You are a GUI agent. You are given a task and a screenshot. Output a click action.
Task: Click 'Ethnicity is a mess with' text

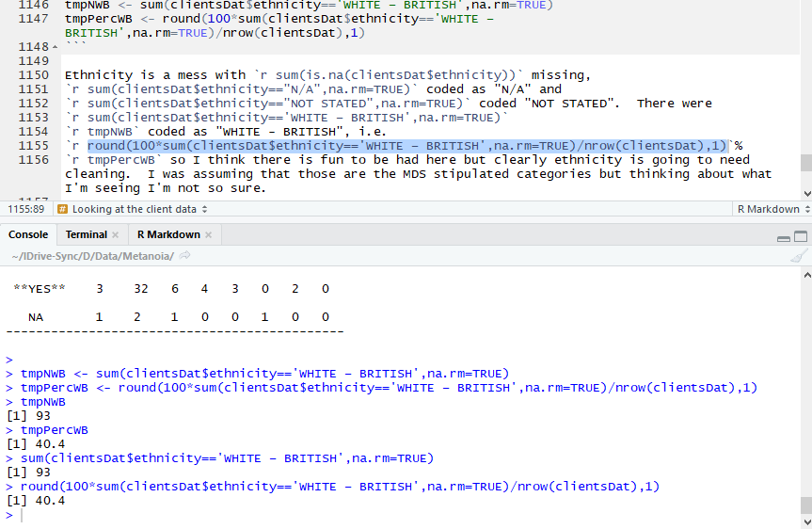coord(155,75)
